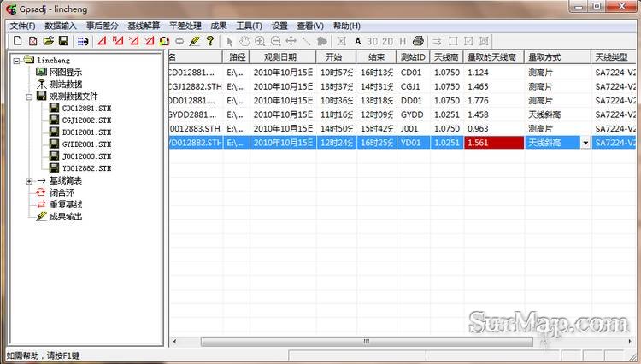Click the 量取方式 column header

(557, 57)
